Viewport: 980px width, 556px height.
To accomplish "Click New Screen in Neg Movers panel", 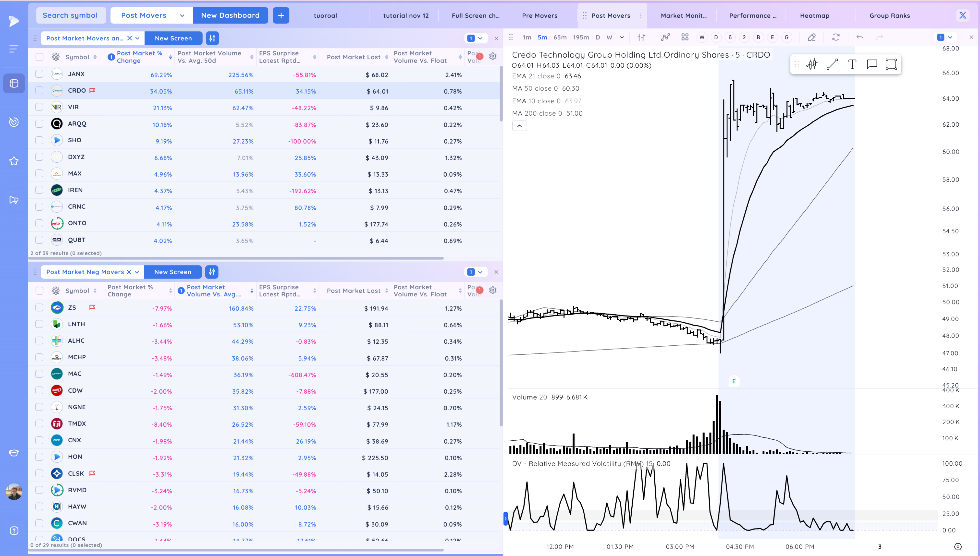I will pyautogui.click(x=173, y=272).
